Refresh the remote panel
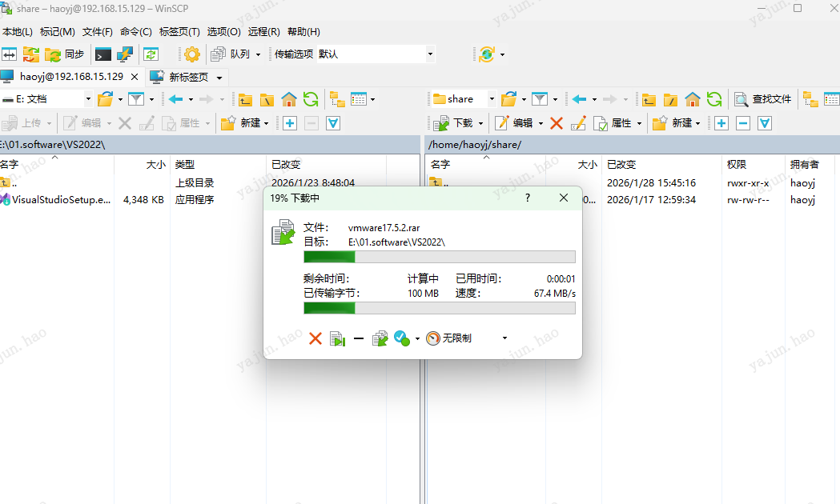 714,99
